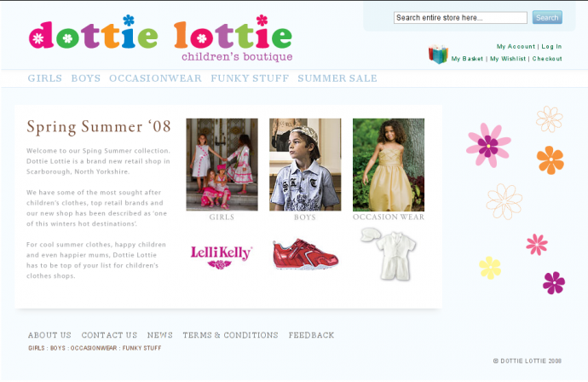The height and width of the screenshot is (382, 588).
Task: Go to the SUMMER SALE section
Action: pyautogui.click(x=337, y=78)
